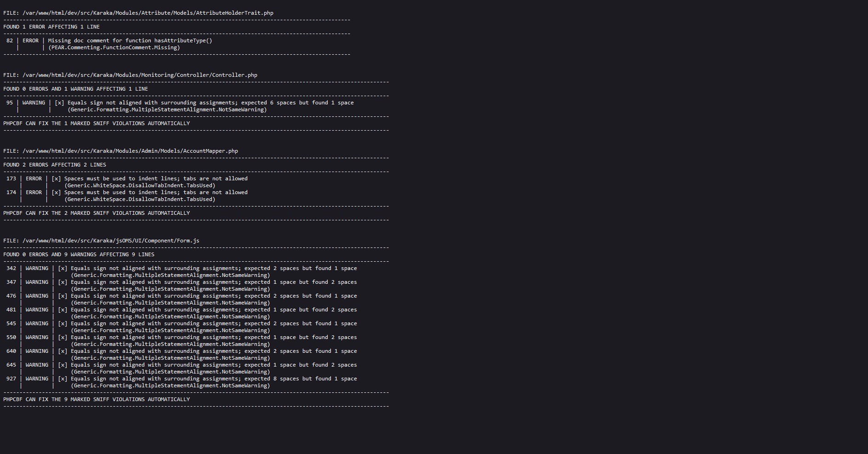Screen dimensions: 868x454
Task: Click line number 645 in Form.js report
Action: (11, 365)
